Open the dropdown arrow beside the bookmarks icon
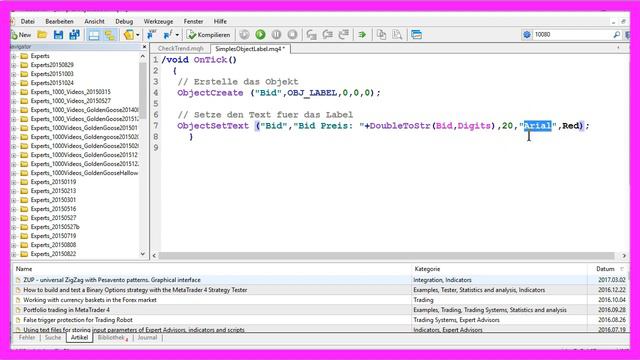Viewport: 640px width, 360px height. [138, 35]
